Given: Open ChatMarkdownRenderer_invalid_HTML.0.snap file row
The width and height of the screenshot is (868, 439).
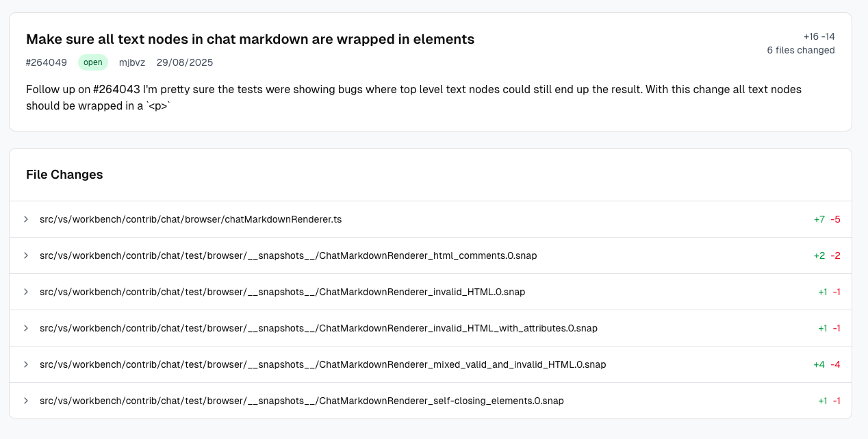Looking at the screenshot, I should pos(282,292).
